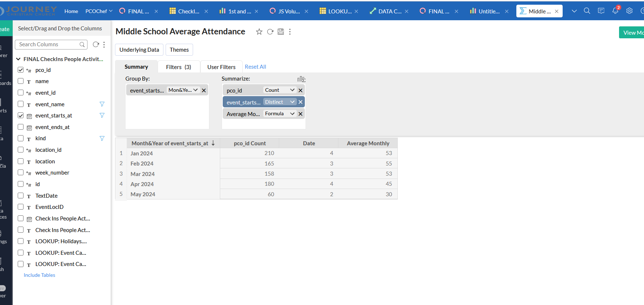644x305 pixels.
Task: Open the more options menu beside the title
Action: [290, 32]
